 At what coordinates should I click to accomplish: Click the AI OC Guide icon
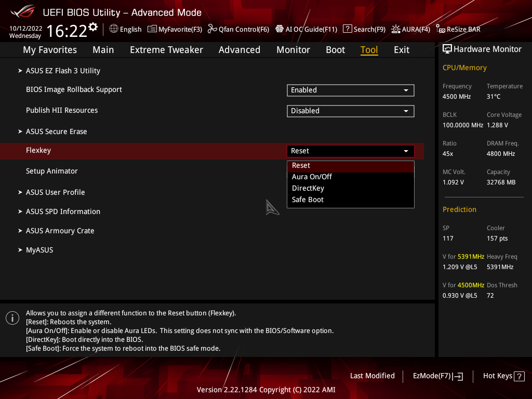279,29
